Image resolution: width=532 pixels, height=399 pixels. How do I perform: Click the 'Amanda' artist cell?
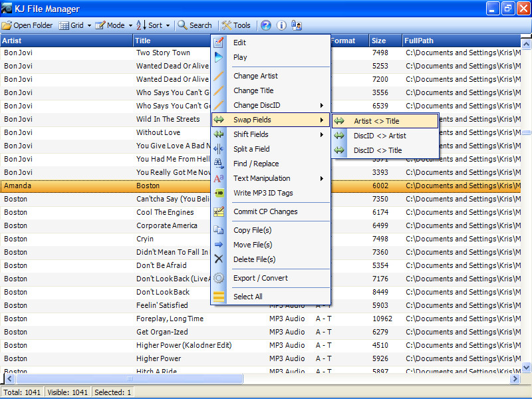point(17,186)
